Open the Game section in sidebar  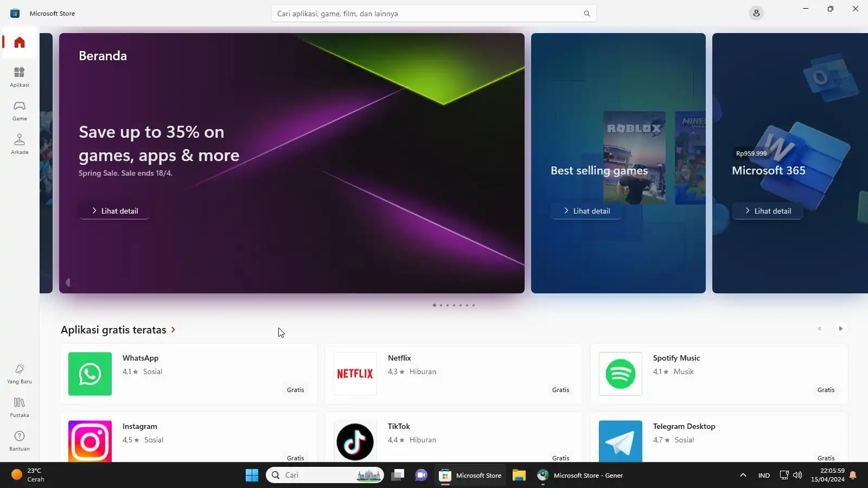point(20,110)
